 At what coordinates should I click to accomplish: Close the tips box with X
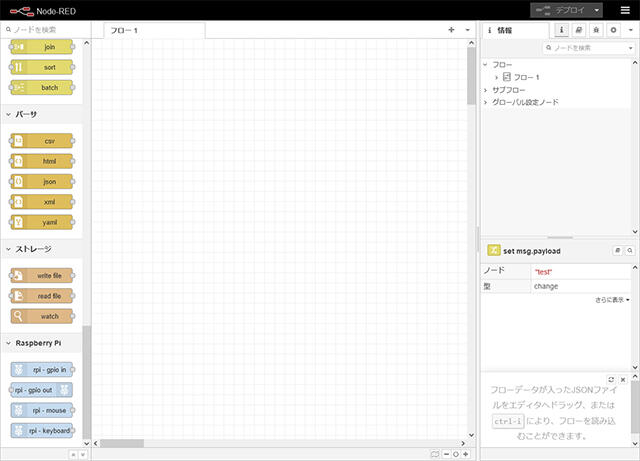[623, 380]
